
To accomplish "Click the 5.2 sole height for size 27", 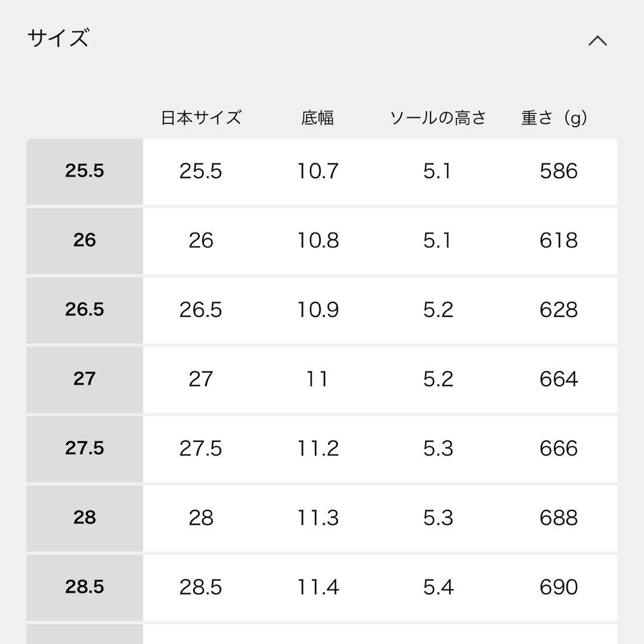I will coord(438,379).
